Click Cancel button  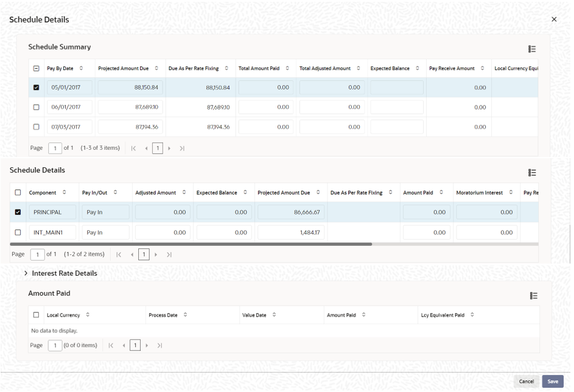coord(527,382)
